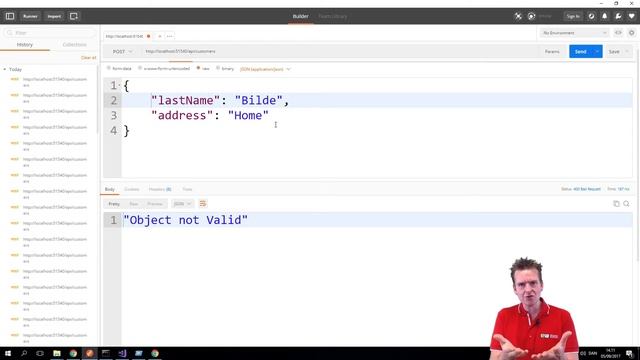640x360 pixels.
Task: Open the Action Center notification icon
Action: point(630,353)
